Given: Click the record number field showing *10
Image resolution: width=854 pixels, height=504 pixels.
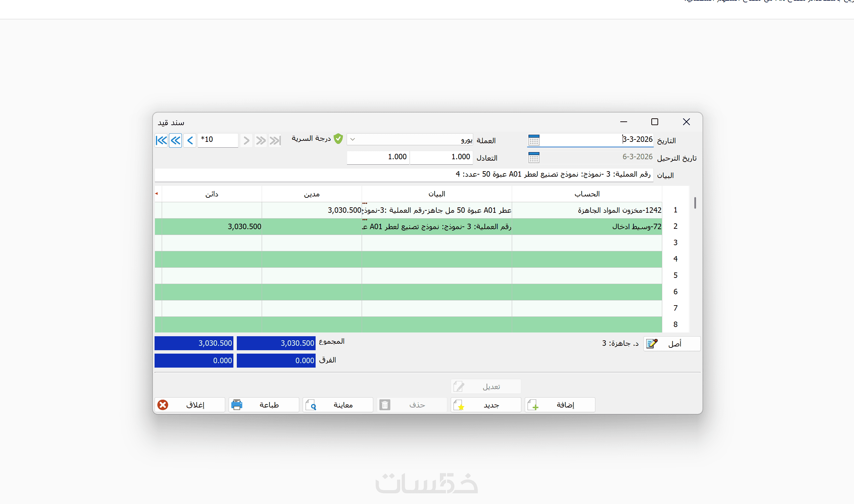Looking at the screenshot, I should 218,140.
